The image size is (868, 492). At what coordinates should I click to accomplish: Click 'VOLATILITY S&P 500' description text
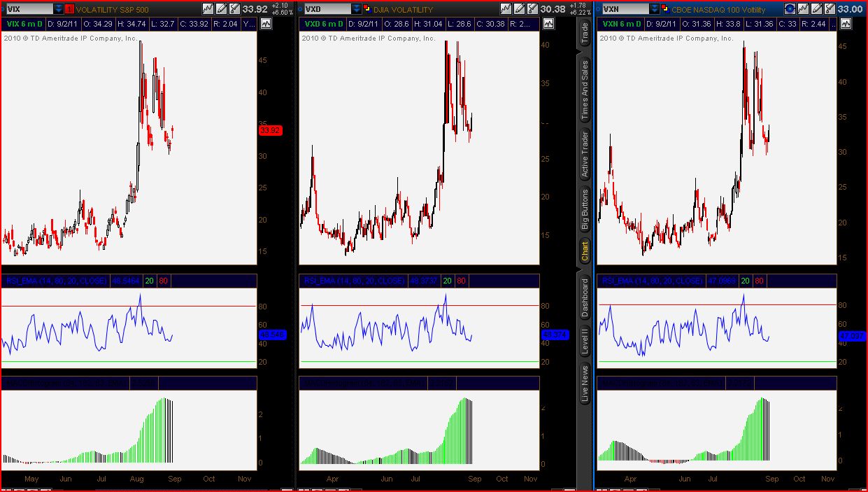[x=113, y=10]
